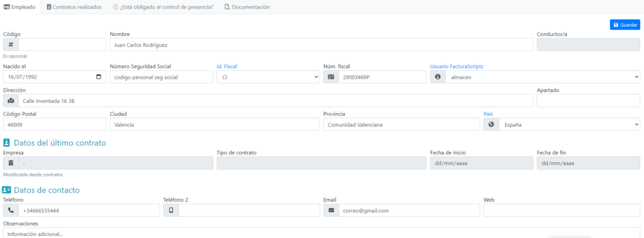Click the globe icon beside País dropdown
This screenshot has width=644, height=238.
point(491,124)
